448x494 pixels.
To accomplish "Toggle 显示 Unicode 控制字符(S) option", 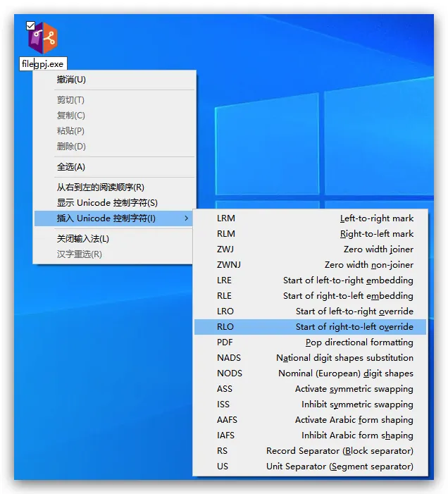I will (x=107, y=203).
